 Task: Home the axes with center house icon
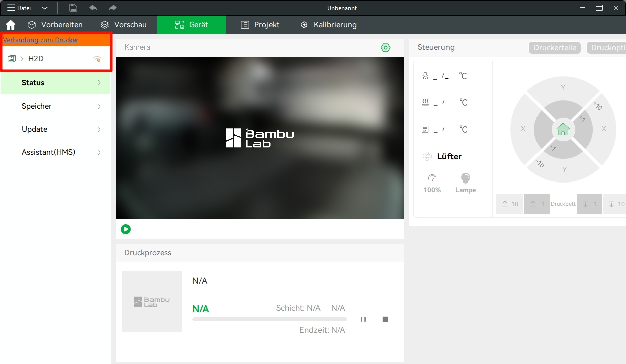coord(563,129)
